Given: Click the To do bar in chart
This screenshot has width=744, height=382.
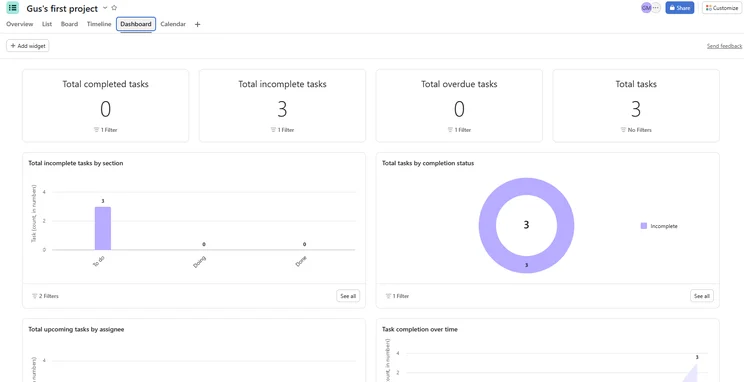Looking at the screenshot, I should 103,228.
